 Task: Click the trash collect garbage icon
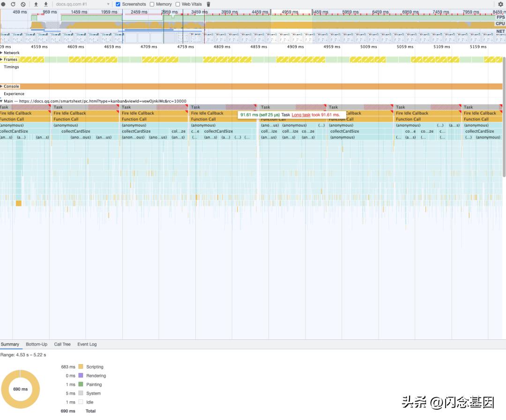point(208,4)
